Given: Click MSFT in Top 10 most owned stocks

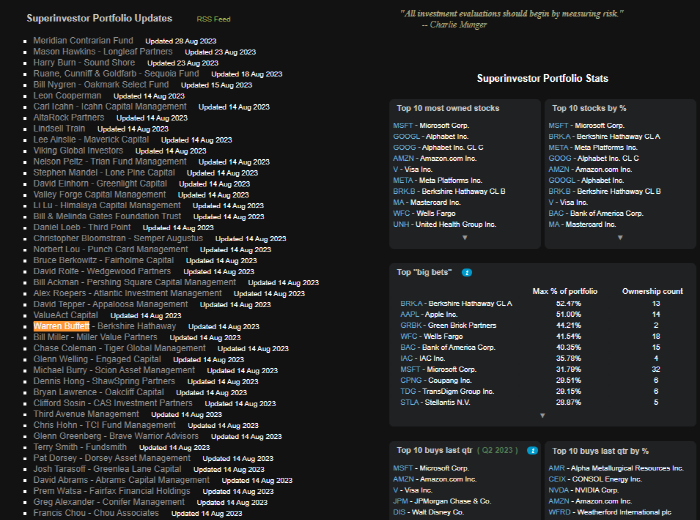Looking at the screenshot, I should pos(403,126).
